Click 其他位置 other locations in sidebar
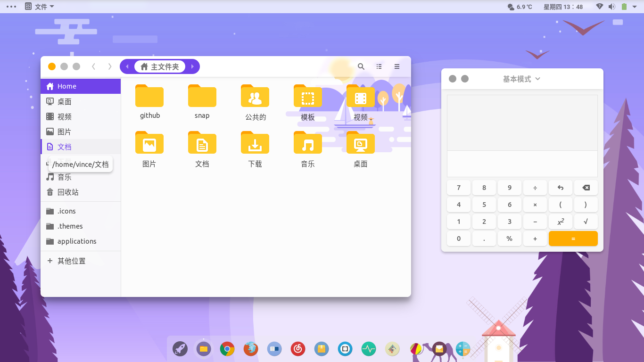Image resolution: width=644 pixels, height=362 pixels. tap(81, 261)
